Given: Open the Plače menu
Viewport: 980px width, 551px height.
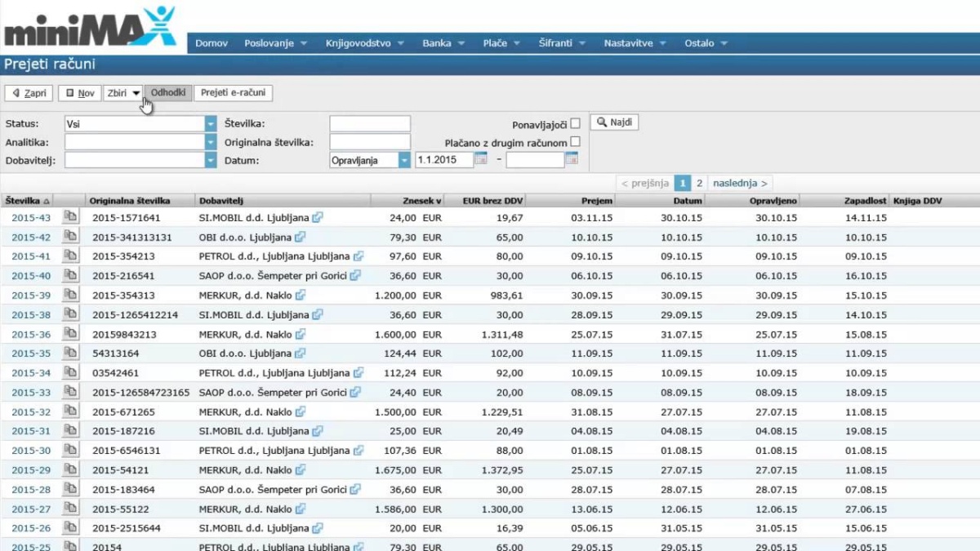Looking at the screenshot, I should (x=501, y=43).
